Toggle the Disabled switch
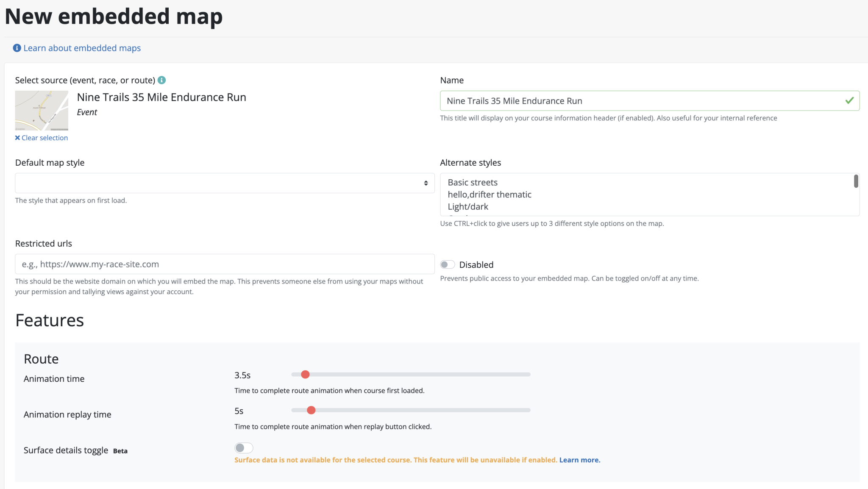This screenshot has width=868, height=489. click(447, 265)
